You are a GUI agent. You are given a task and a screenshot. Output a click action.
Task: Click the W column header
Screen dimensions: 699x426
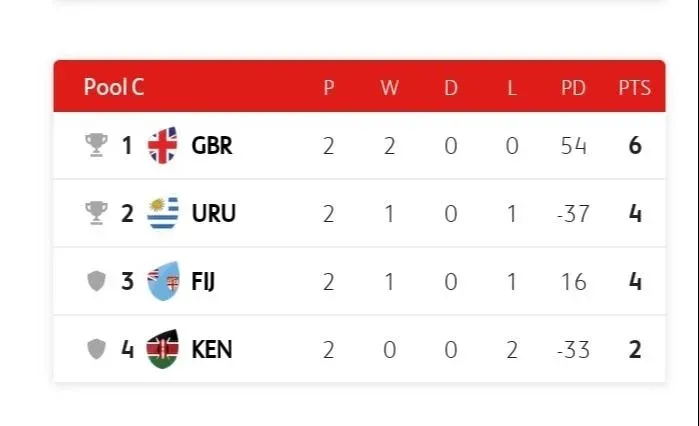pos(389,88)
